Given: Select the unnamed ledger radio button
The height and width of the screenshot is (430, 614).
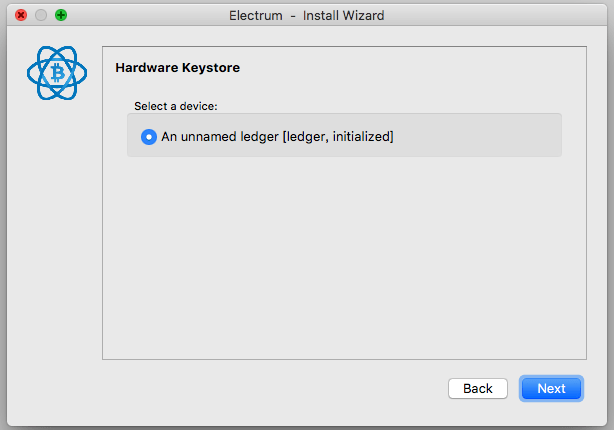Looking at the screenshot, I should (149, 136).
